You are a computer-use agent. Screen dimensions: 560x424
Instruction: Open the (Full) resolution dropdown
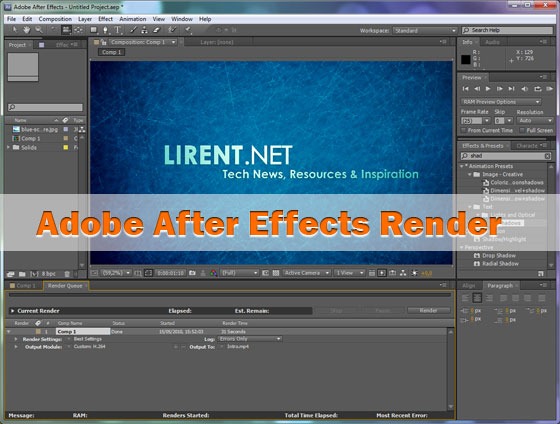point(239,273)
